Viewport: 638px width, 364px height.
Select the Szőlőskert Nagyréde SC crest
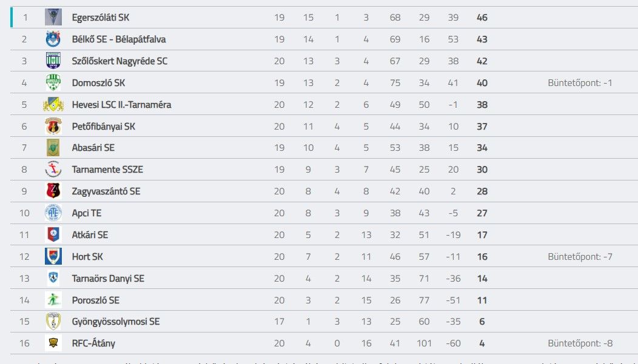pyautogui.click(x=53, y=61)
